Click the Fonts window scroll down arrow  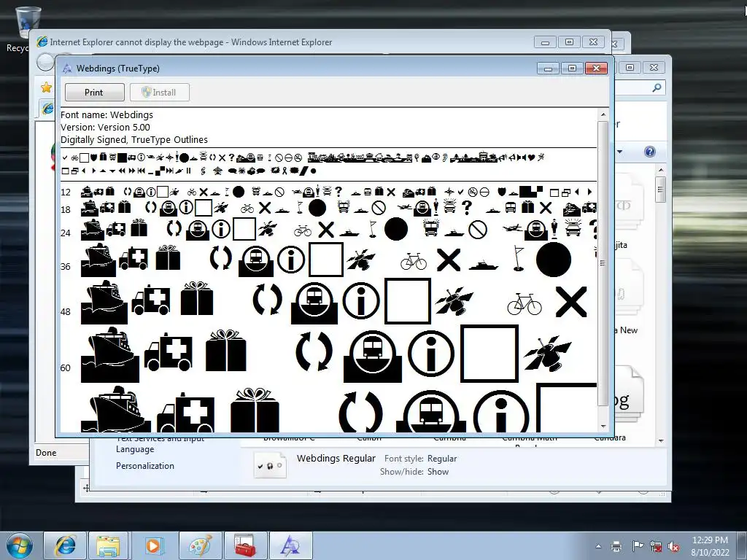[x=661, y=441]
